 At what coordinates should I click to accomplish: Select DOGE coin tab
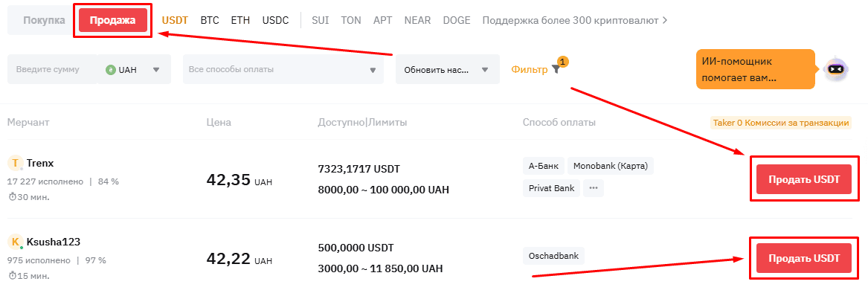coord(457,21)
